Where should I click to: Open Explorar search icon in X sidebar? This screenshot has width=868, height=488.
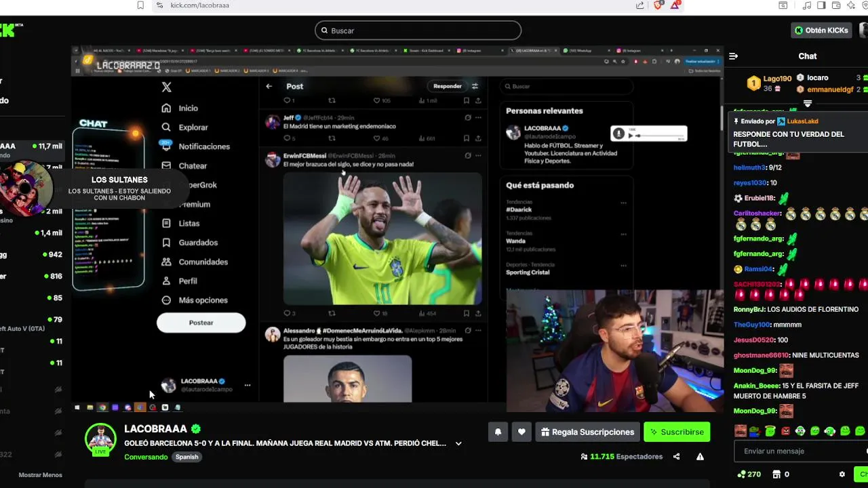click(x=166, y=127)
